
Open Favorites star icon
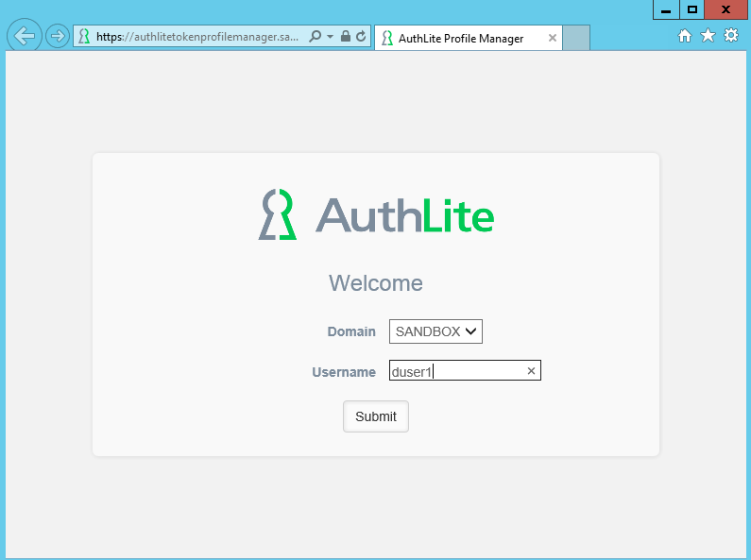point(708,36)
